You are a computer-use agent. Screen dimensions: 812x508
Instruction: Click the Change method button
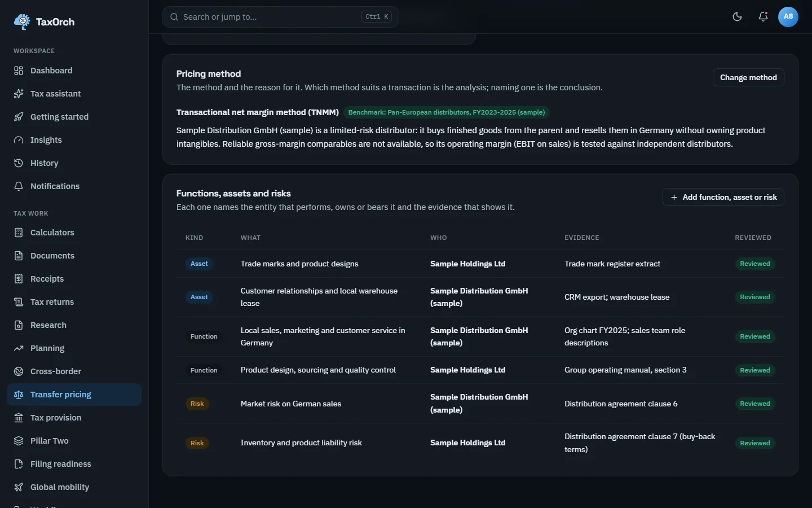748,77
